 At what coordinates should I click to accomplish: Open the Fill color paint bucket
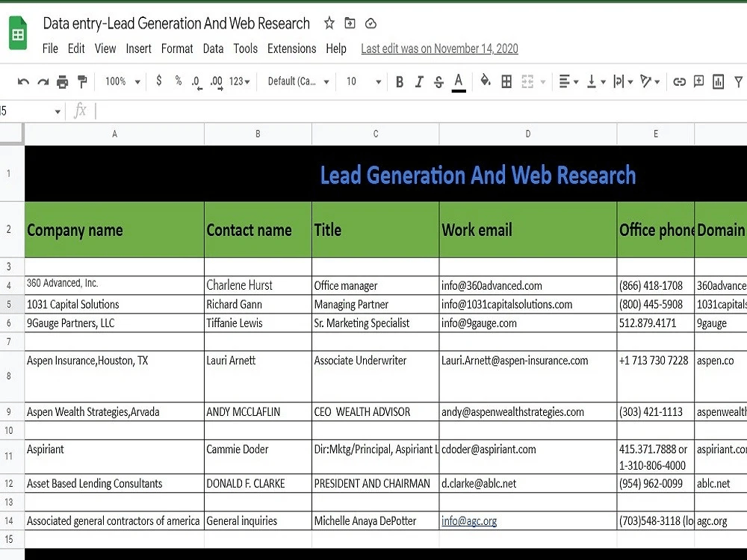pyautogui.click(x=485, y=81)
